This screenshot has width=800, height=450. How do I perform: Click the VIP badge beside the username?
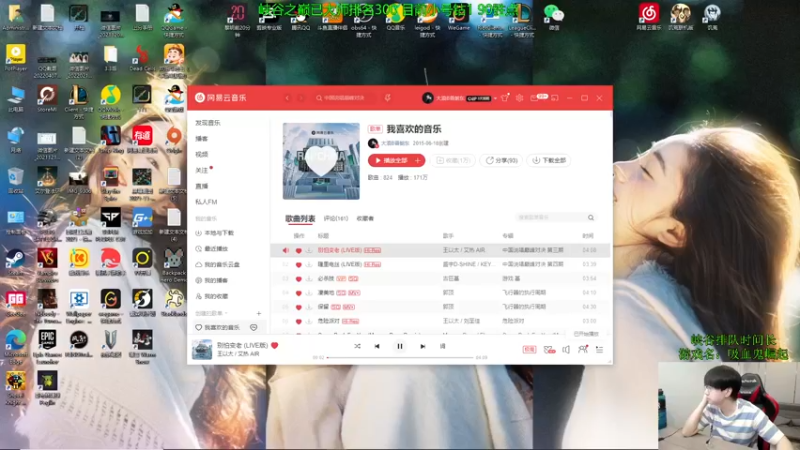point(479,98)
